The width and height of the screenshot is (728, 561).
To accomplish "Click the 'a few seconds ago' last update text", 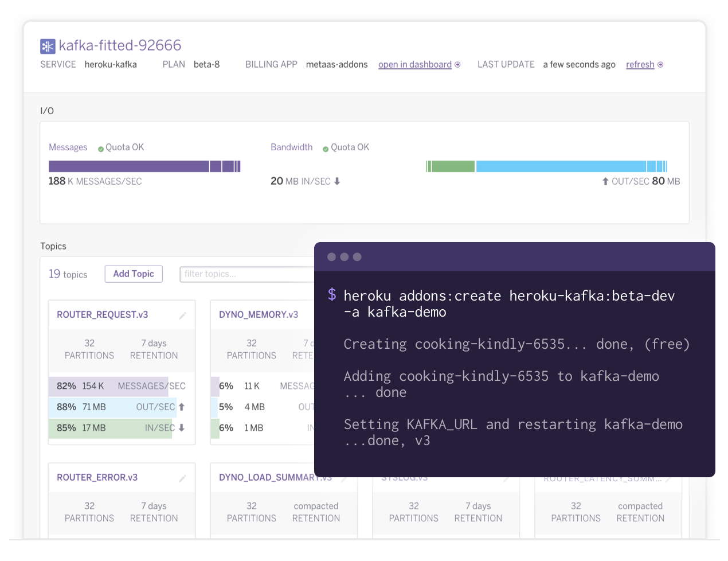I will point(580,64).
